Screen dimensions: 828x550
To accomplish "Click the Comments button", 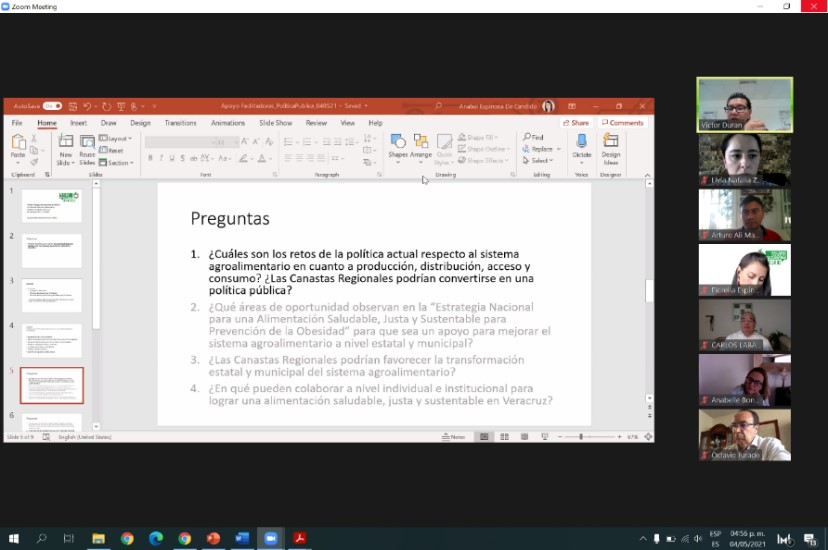I will point(623,123).
